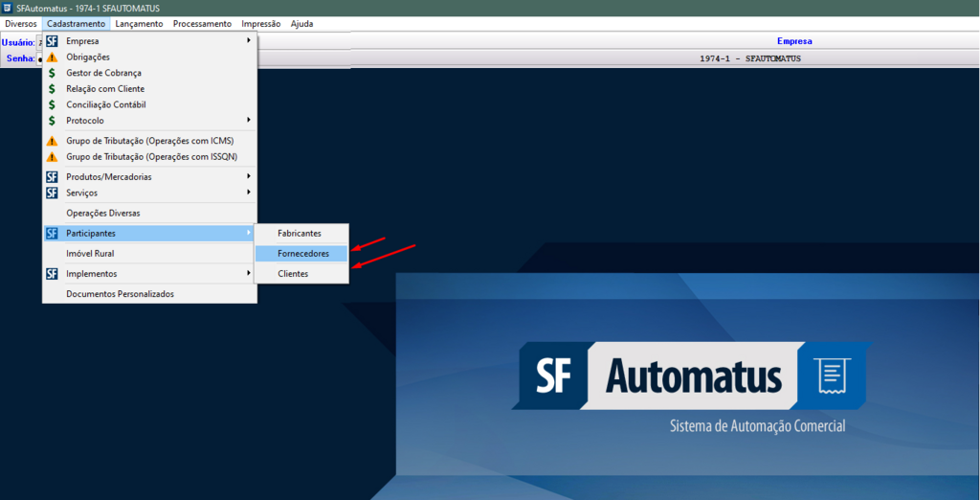Viewport: 980px width, 500px height.
Task: Click the dollar icon beside Gestor de Cobrança
Action: tap(53, 73)
